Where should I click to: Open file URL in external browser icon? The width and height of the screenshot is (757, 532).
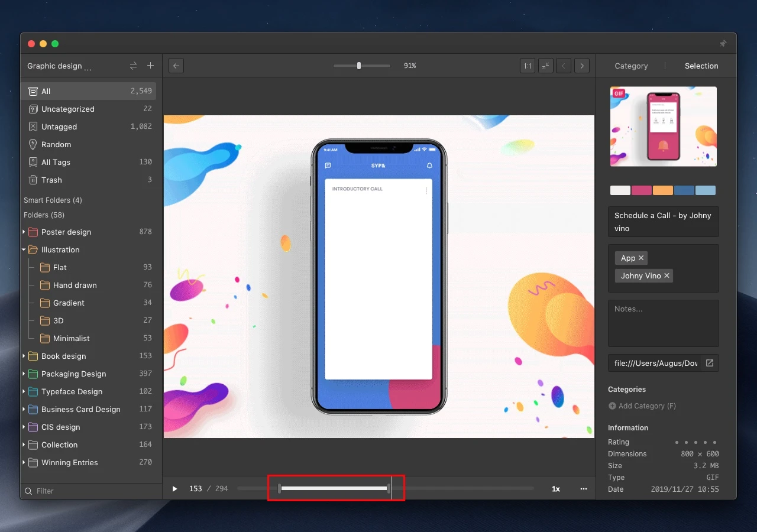(710, 363)
